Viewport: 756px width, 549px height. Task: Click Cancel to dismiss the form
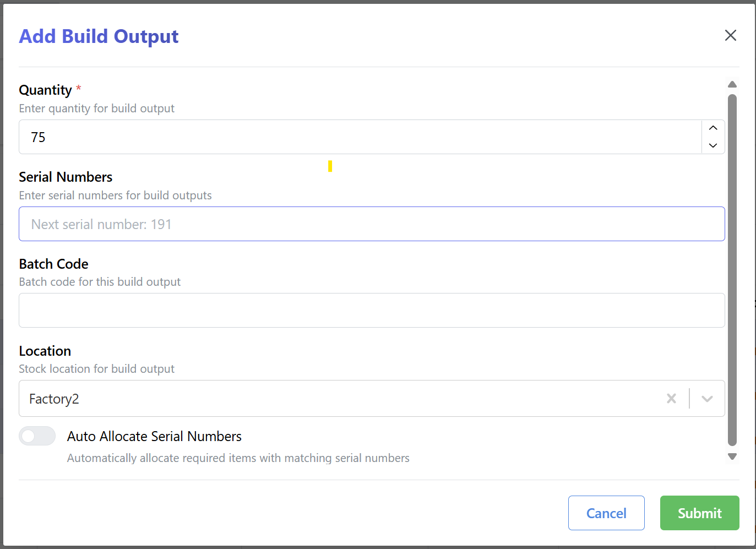(606, 513)
